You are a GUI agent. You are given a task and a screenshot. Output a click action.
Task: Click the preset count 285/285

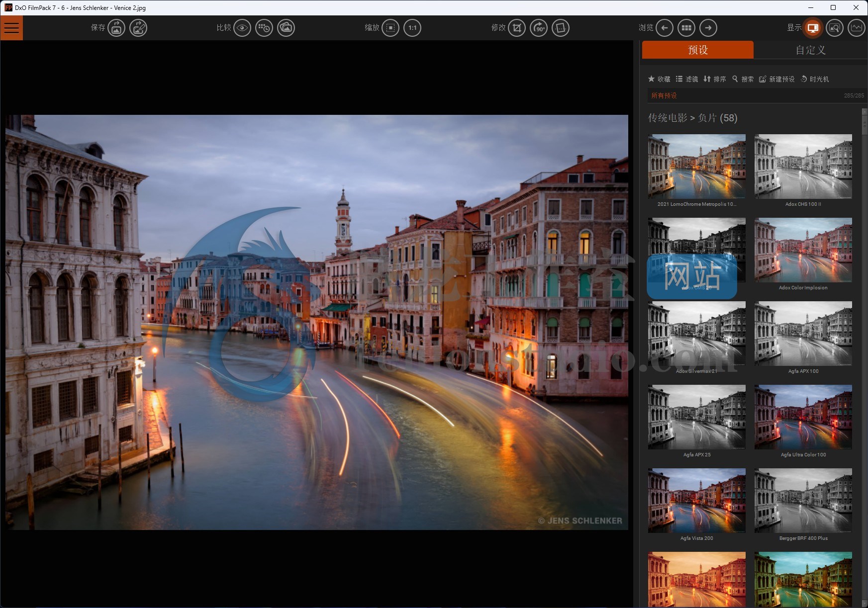pos(854,95)
